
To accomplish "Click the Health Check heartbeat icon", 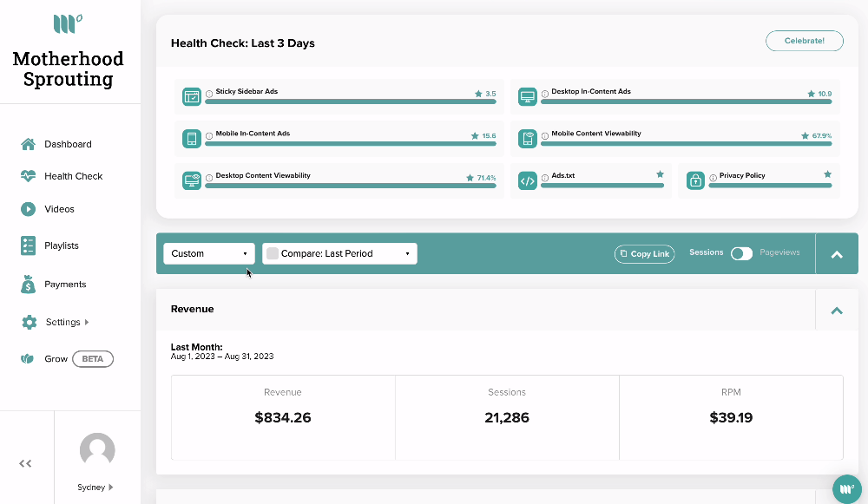I will tap(29, 176).
